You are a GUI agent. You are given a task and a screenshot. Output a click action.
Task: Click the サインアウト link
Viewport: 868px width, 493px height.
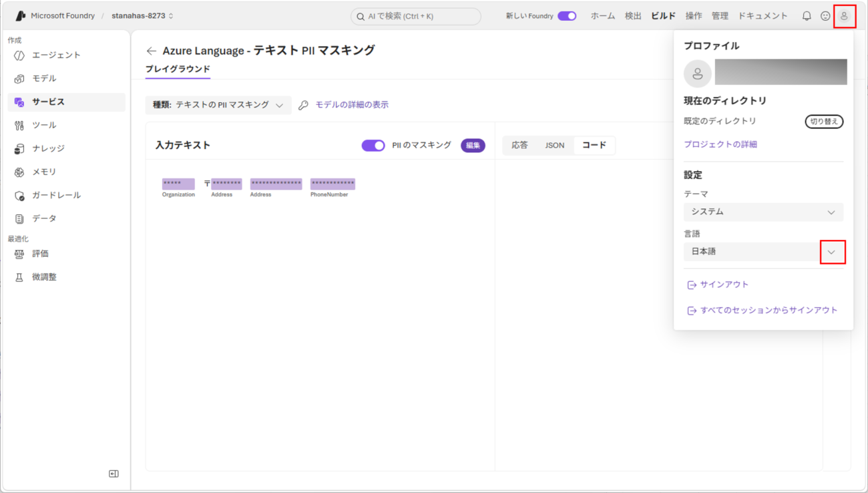tap(718, 285)
